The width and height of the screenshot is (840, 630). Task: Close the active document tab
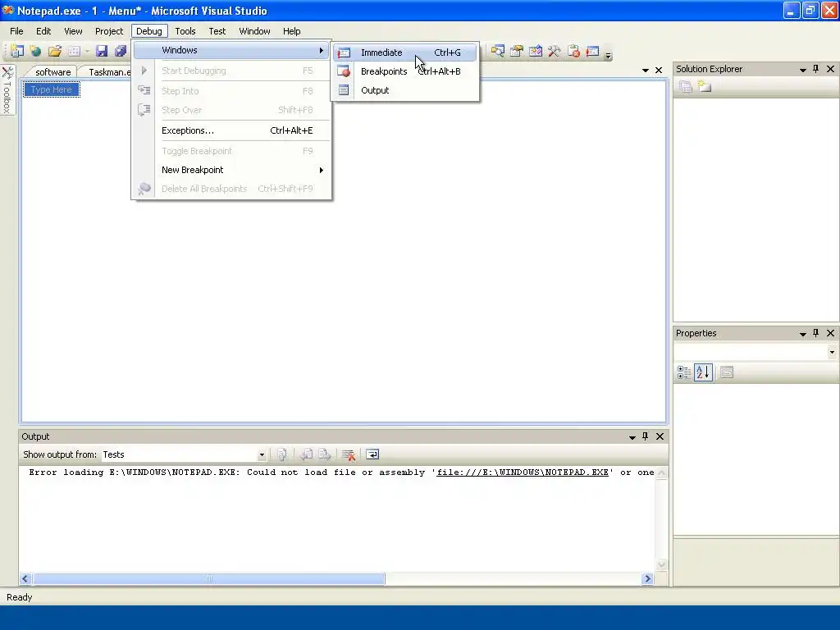tap(659, 71)
